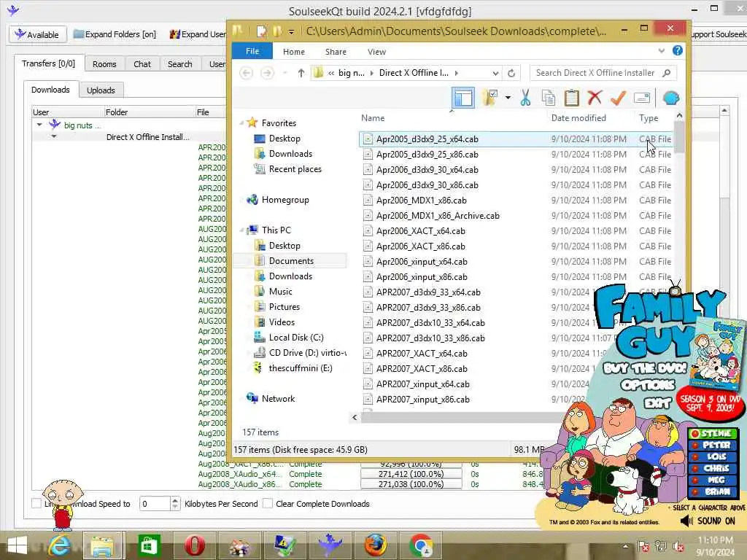Click the Windows Start button
747x560 pixels.
coord(18,545)
